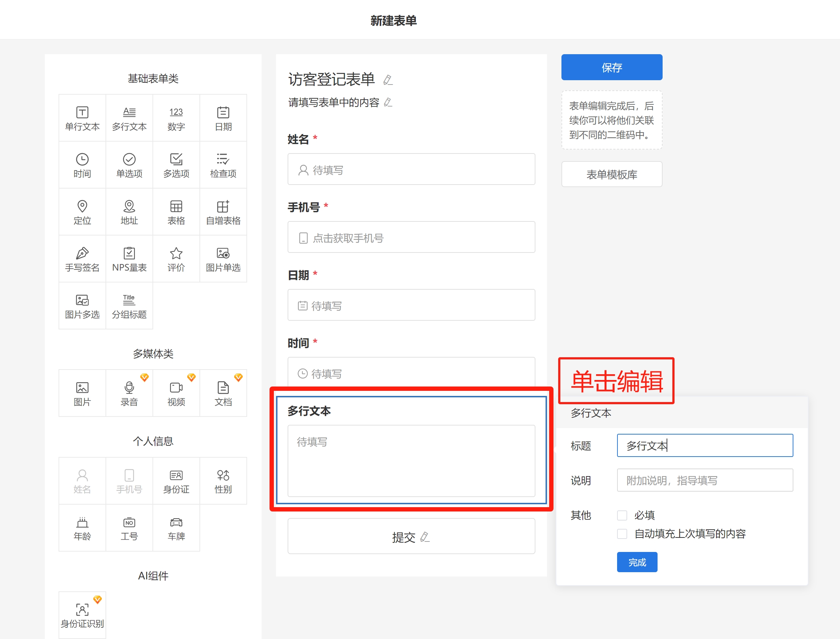Viewport: 840px width, 639px height.
Task: Add the audio recording component
Action: pos(129,393)
